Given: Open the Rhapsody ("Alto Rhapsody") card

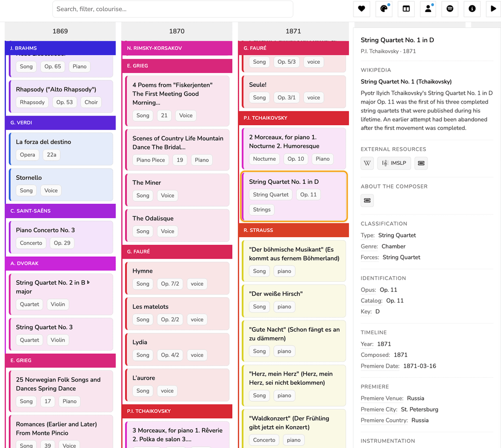Looking at the screenshot, I should tap(56, 90).
